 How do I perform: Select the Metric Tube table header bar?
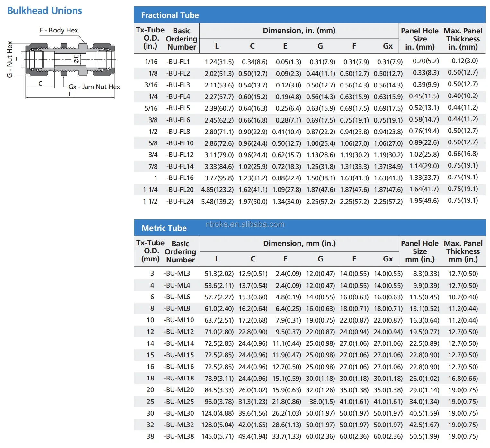(309, 228)
